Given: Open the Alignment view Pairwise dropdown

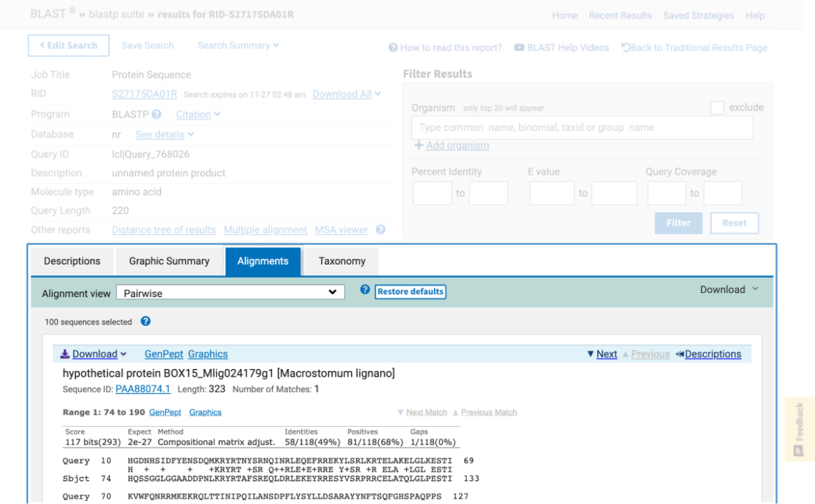Looking at the screenshot, I should [230, 293].
